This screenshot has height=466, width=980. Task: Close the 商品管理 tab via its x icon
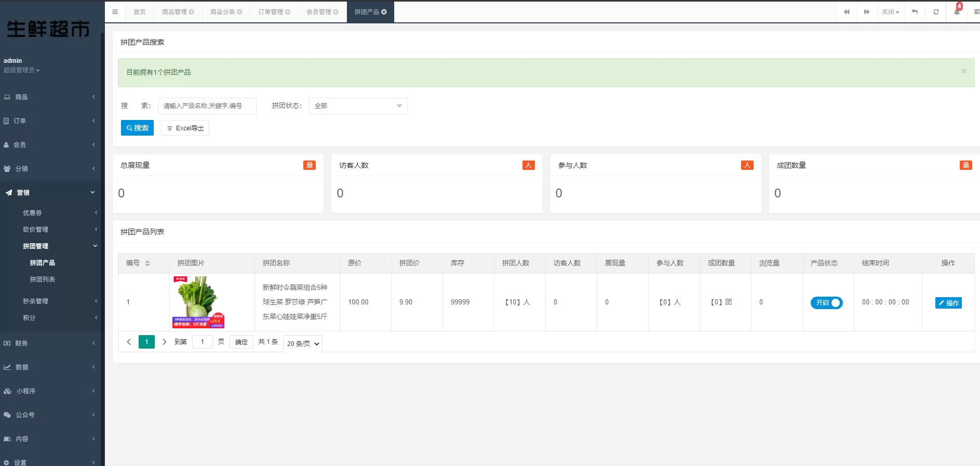tap(192, 12)
